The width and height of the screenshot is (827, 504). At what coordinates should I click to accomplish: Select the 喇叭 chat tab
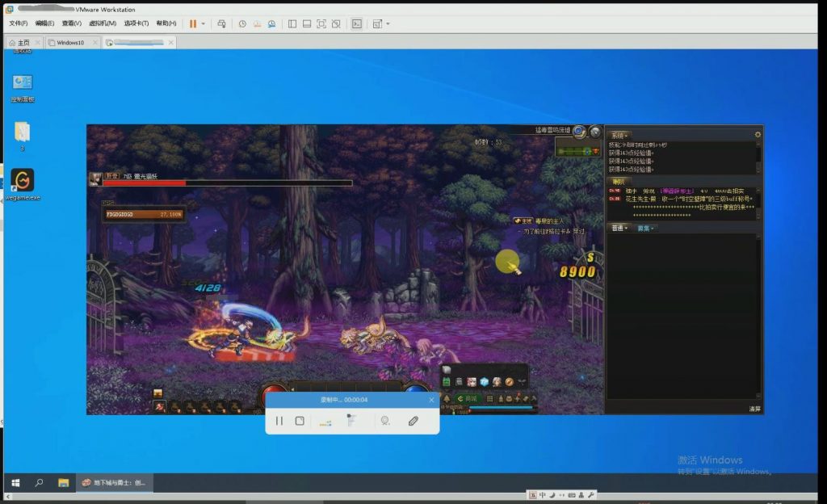tap(618, 182)
